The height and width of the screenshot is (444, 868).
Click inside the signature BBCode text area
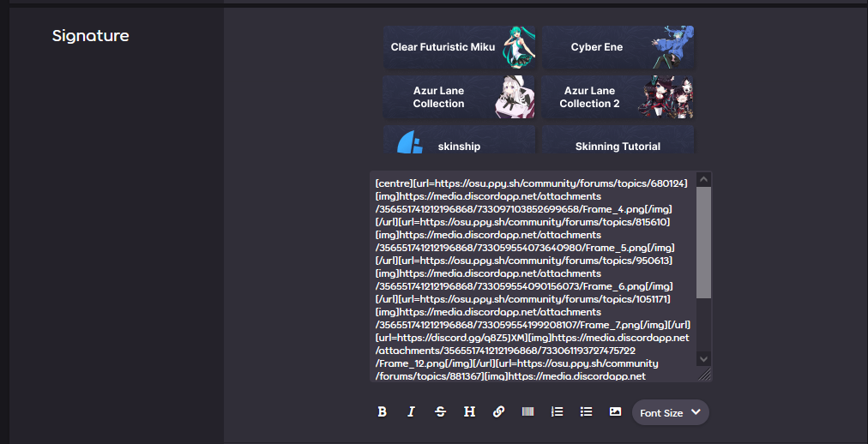[x=533, y=277]
